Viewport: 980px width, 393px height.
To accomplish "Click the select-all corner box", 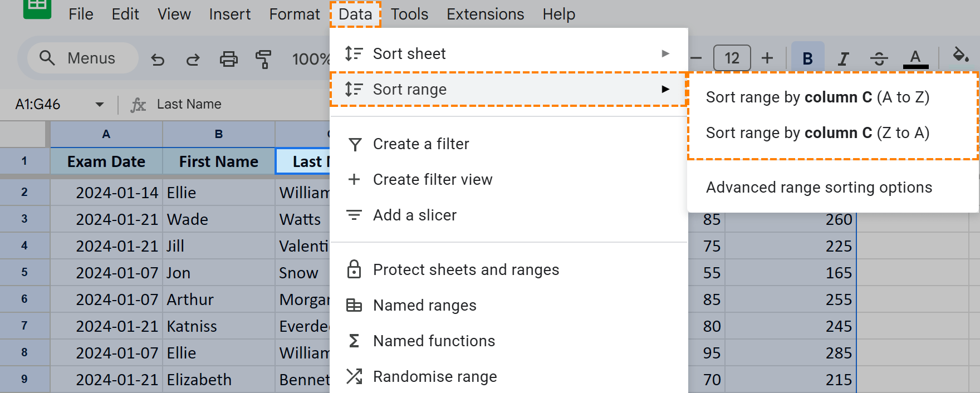I will tap(24, 134).
